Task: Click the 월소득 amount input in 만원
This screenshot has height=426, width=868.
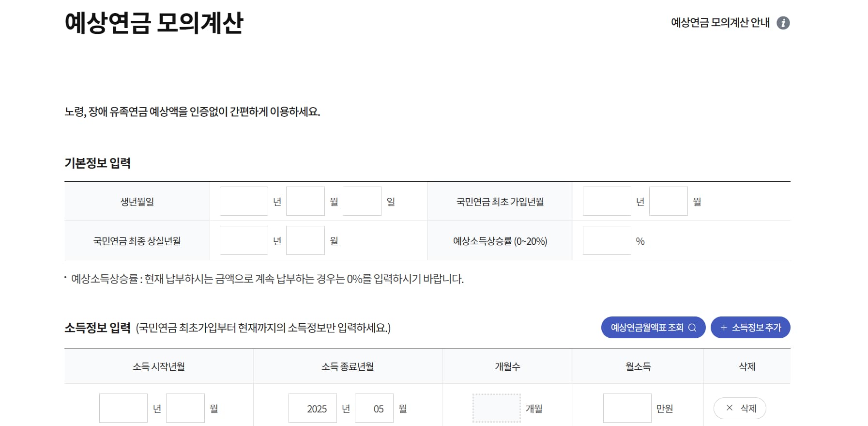Action: [627, 408]
